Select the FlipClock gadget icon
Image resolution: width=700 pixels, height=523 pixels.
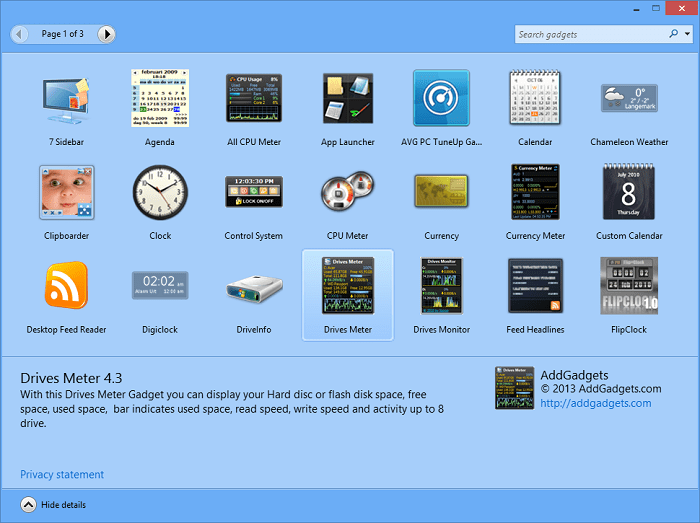coord(629,286)
